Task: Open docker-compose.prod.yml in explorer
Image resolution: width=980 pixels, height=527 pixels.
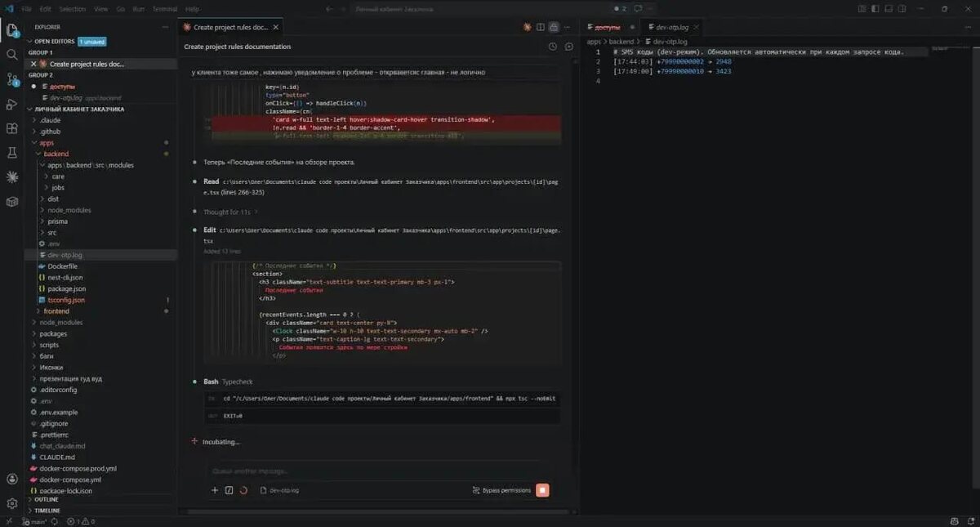Action: (101, 469)
